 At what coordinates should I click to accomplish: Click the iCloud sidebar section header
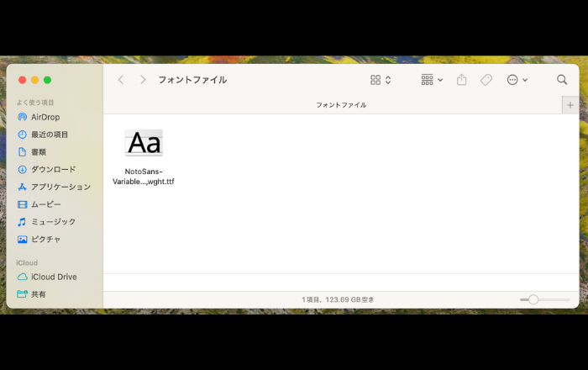pyautogui.click(x=27, y=262)
